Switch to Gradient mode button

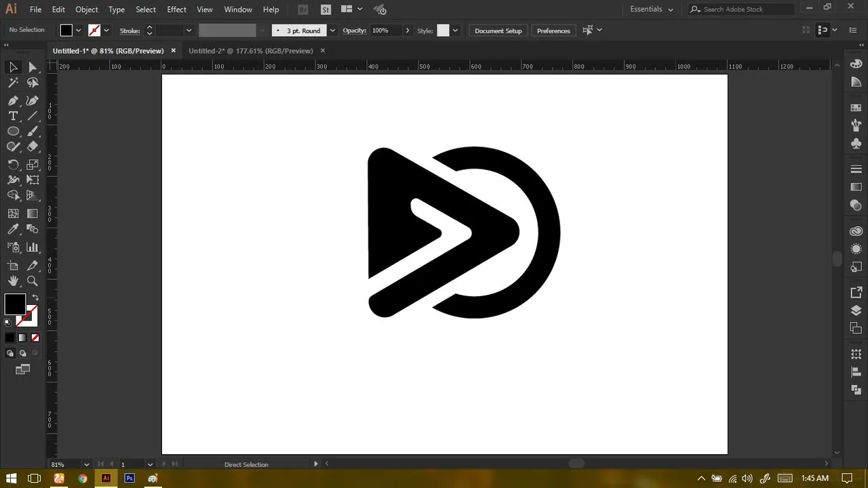point(22,338)
